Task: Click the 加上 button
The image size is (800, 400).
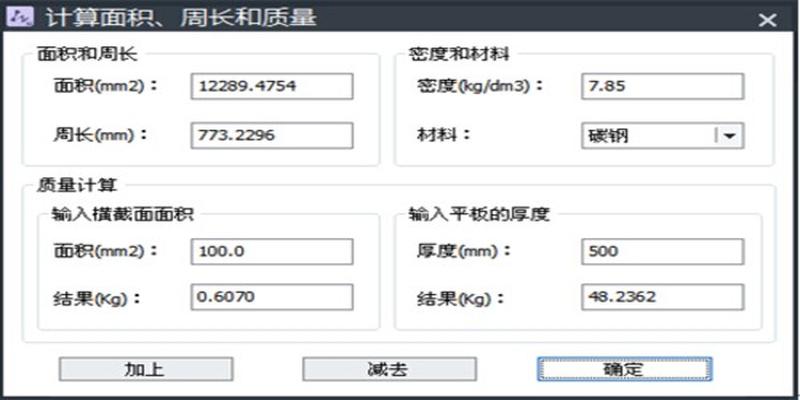Action: 146,369
